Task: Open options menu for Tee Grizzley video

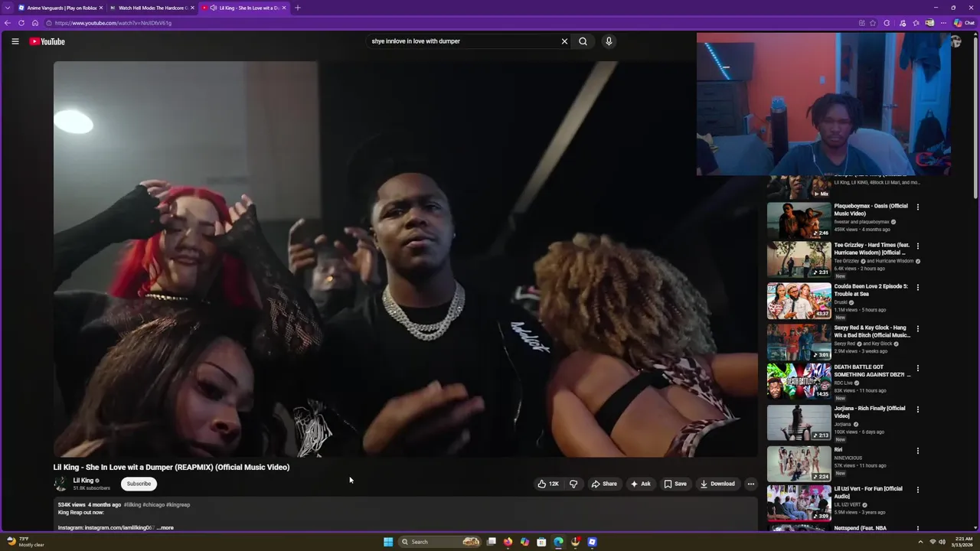Action: point(918,246)
